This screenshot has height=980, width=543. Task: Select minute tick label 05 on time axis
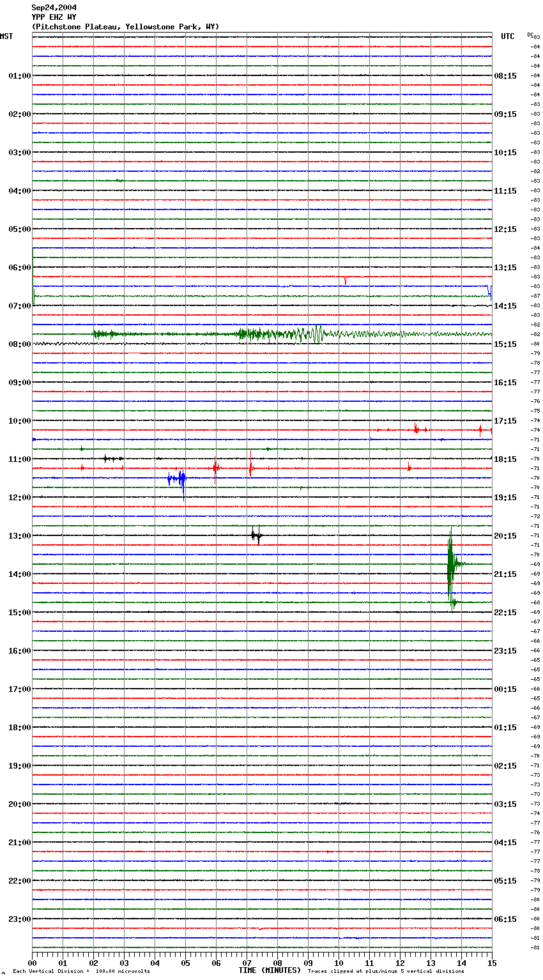pyautogui.click(x=185, y=963)
